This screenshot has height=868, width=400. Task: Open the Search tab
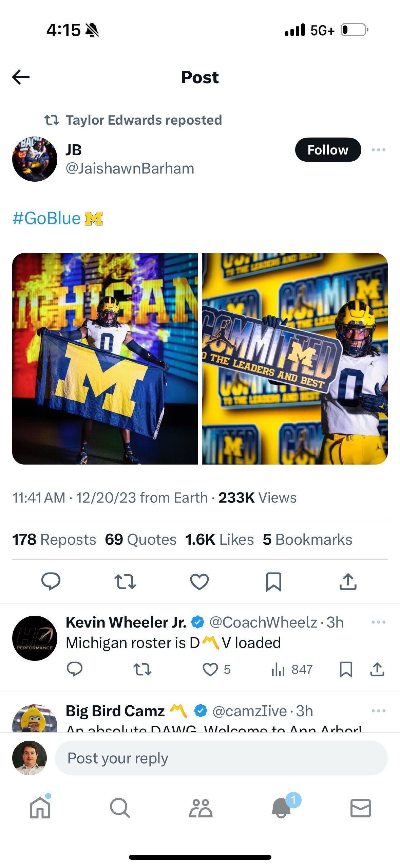click(x=120, y=808)
